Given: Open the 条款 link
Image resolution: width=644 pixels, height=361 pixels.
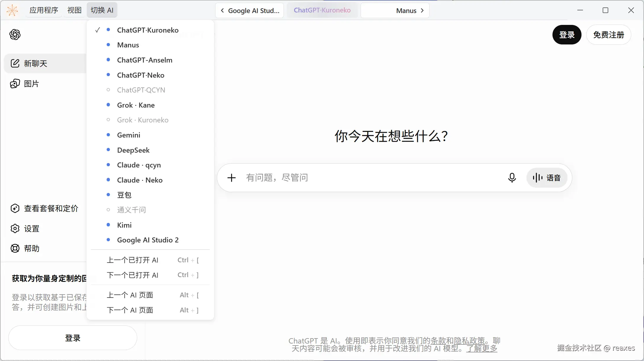Looking at the screenshot, I should pos(438,341).
